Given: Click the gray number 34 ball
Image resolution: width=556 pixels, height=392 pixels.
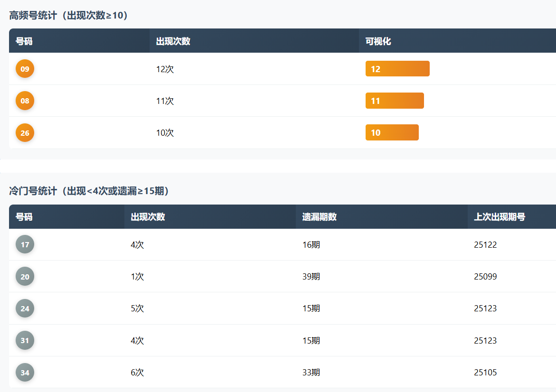Looking at the screenshot, I should pyautogui.click(x=25, y=373).
